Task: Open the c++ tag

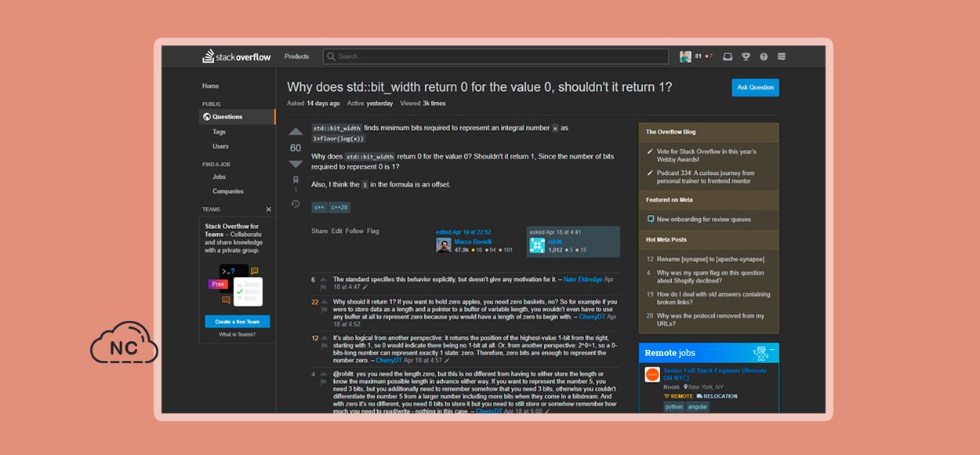Action: 319,207
